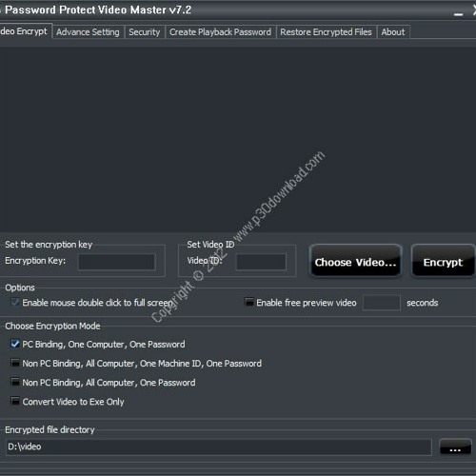The image size is (476, 476).
Task: Click the free preview seconds field
Action: tap(382, 303)
